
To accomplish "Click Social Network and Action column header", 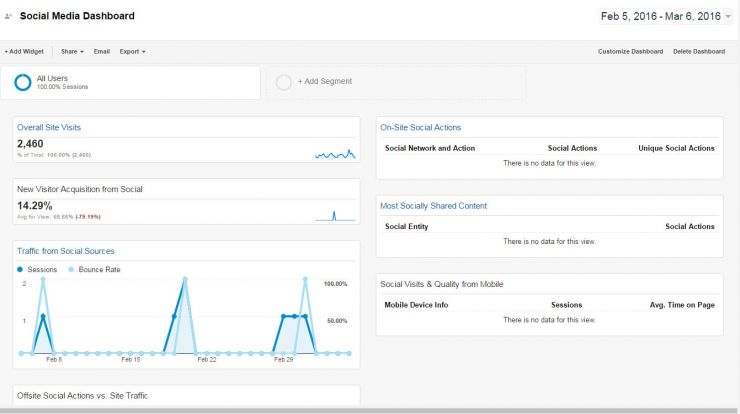I will (430, 148).
